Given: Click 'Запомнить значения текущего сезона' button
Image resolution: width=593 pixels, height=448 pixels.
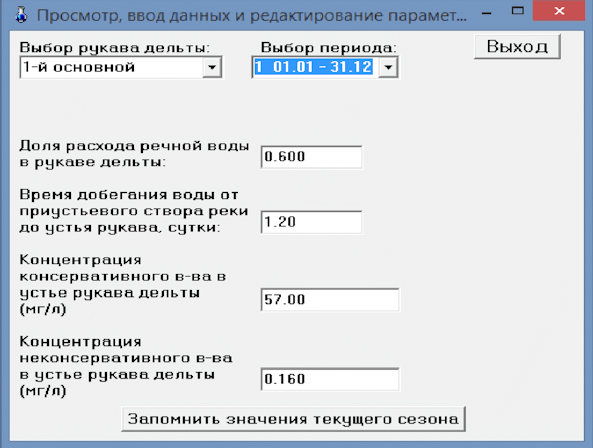Looking at the screenshot, I should point(293,419).
